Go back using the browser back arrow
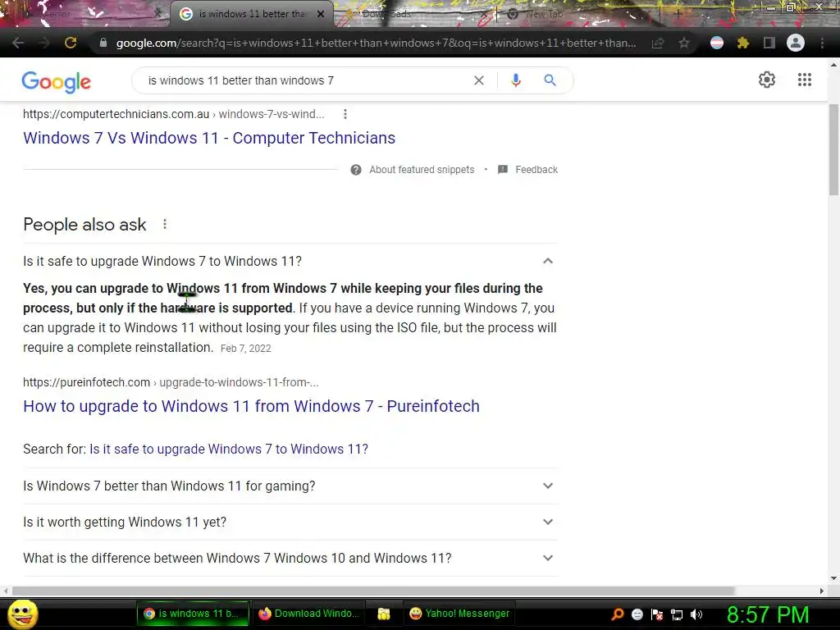This screenshot has height=630, width=840. click(17, 43)
